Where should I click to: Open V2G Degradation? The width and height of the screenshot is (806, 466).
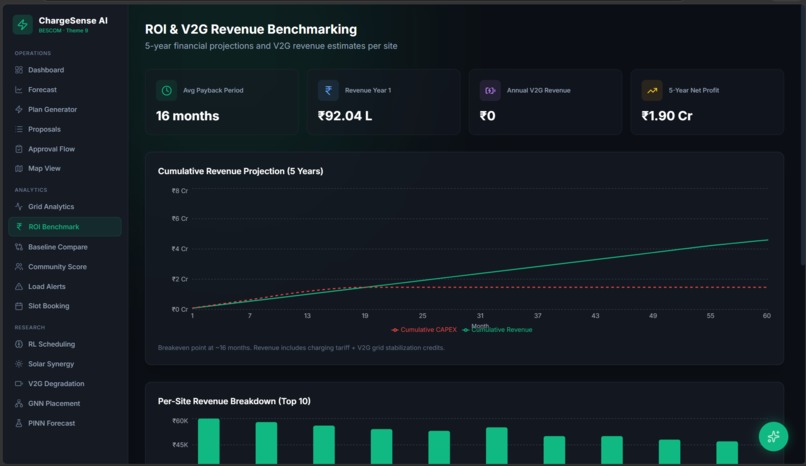(x=65, y=384)
